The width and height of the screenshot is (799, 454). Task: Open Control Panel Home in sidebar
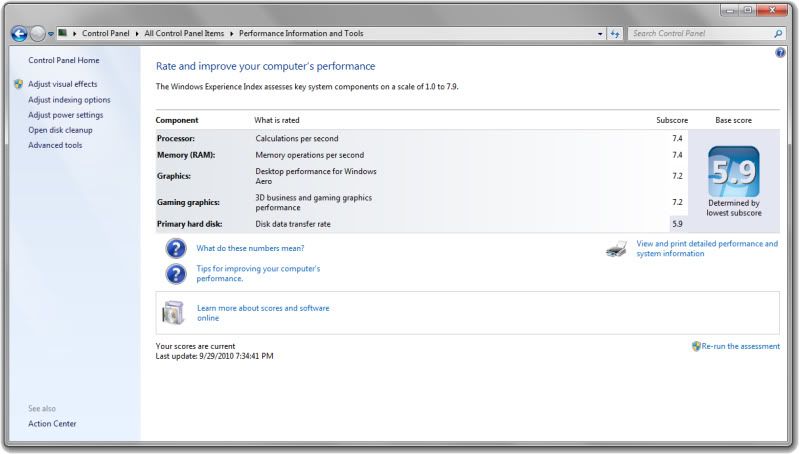coord(63,60)
